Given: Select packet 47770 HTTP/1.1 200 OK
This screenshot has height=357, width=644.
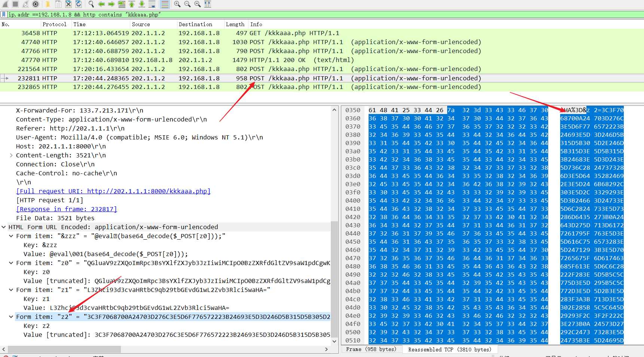Looking at the screenshot, I should [322, 60].
